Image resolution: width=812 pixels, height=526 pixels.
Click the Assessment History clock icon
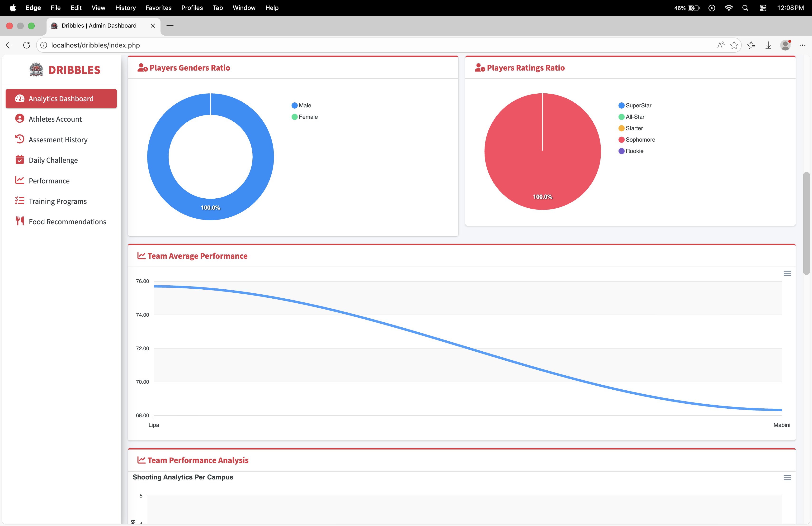(20, 139)
